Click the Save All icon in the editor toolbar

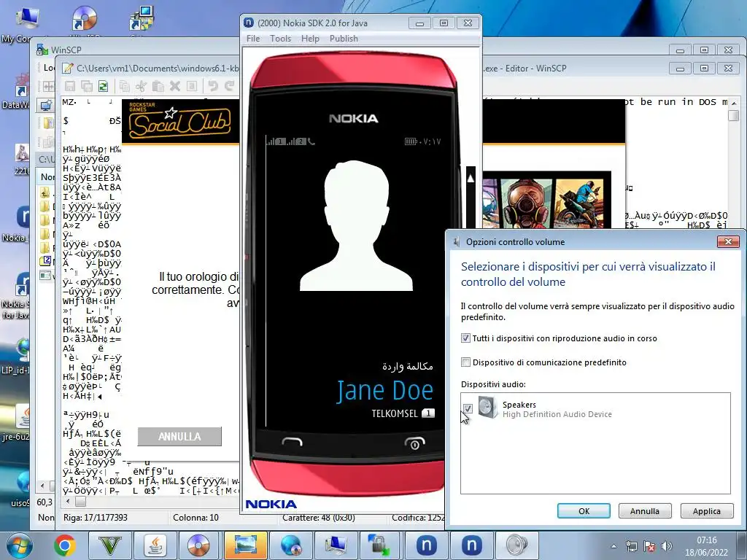[x=87, y=86]
